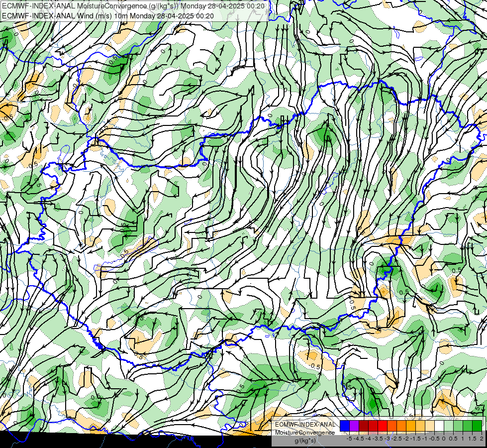Click the blue legend swatch

pyautogui.click(x=345, y=426)
